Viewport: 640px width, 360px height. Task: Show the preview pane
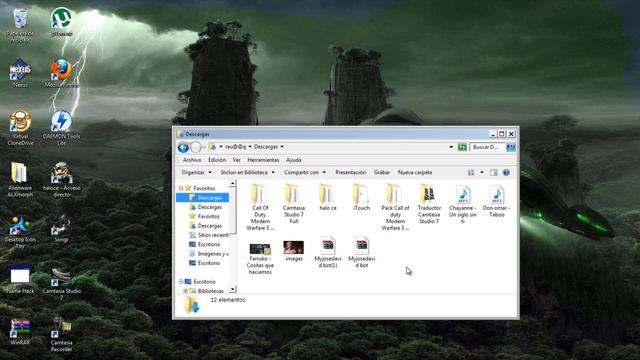(x=494, y=173)
